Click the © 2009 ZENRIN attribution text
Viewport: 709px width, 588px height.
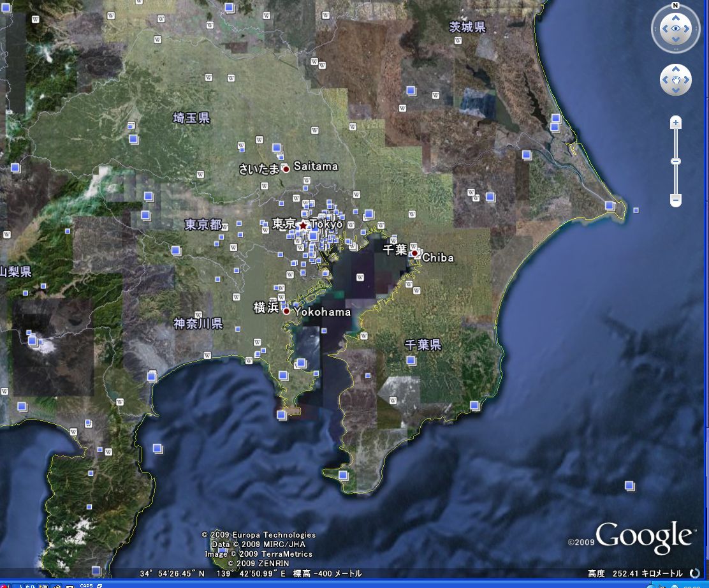tap(258, 563)
